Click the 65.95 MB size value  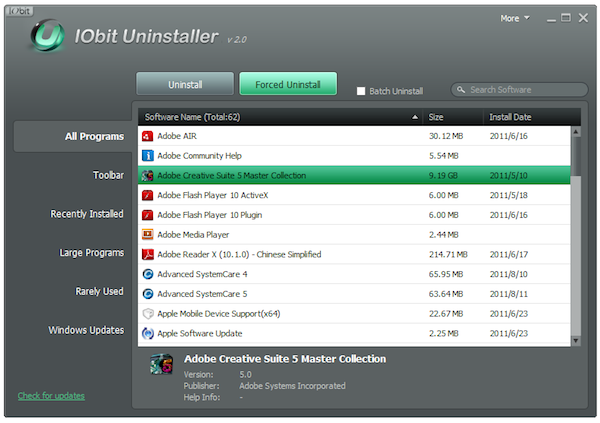point(446,274)
